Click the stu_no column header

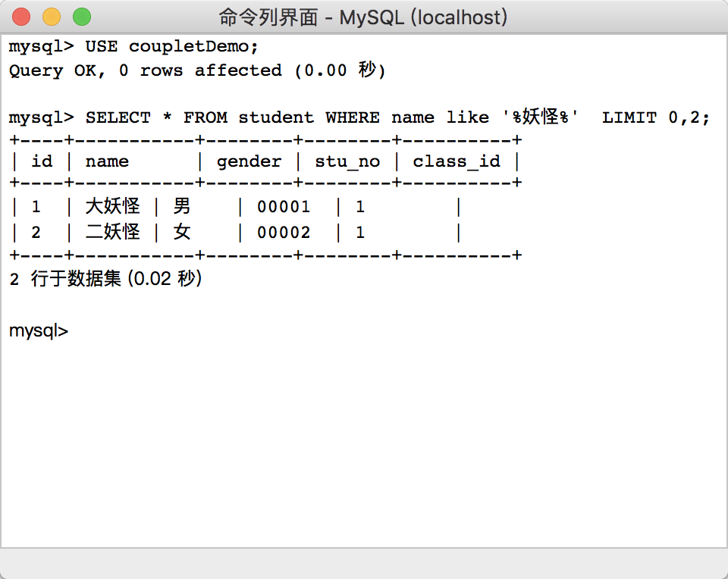(x=347, y=161)
